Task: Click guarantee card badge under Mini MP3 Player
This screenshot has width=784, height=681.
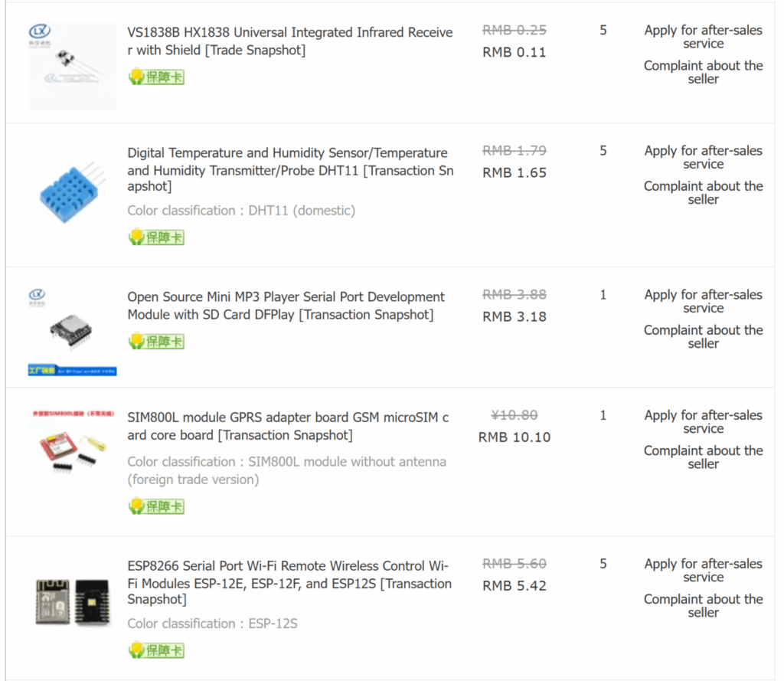Action: click(x=156, y=341)
